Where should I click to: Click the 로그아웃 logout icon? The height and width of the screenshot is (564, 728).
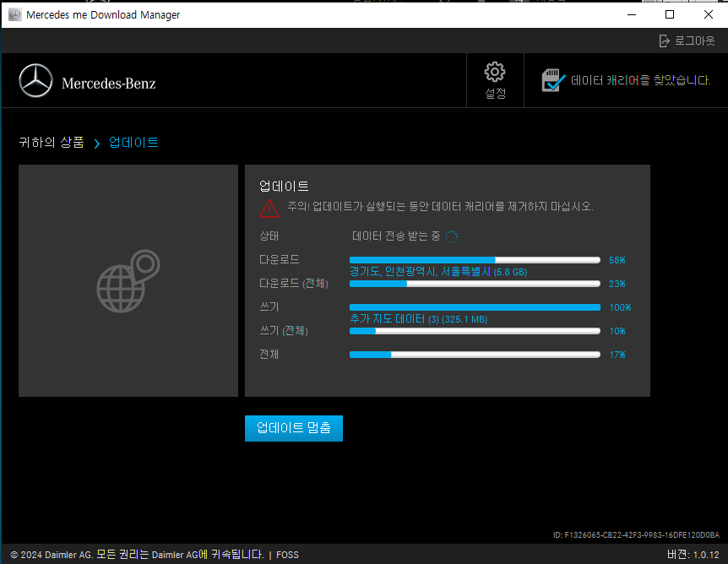(665, 41)
